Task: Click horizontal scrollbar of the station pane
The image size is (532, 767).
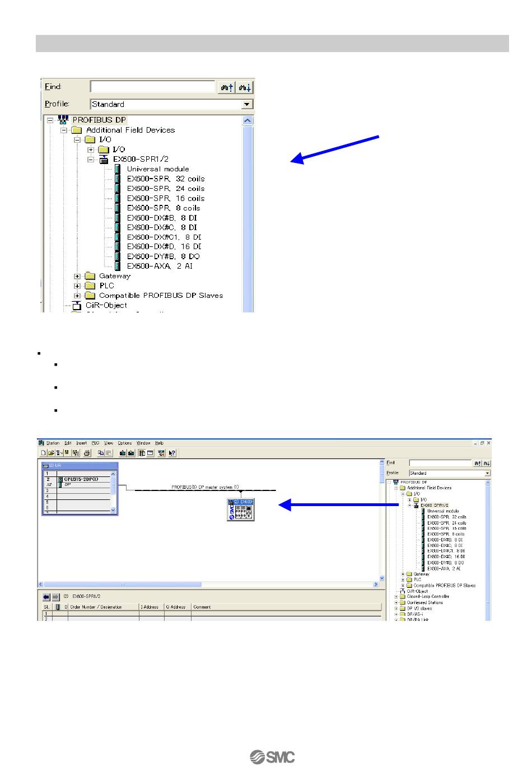Action: pos(208,584)
